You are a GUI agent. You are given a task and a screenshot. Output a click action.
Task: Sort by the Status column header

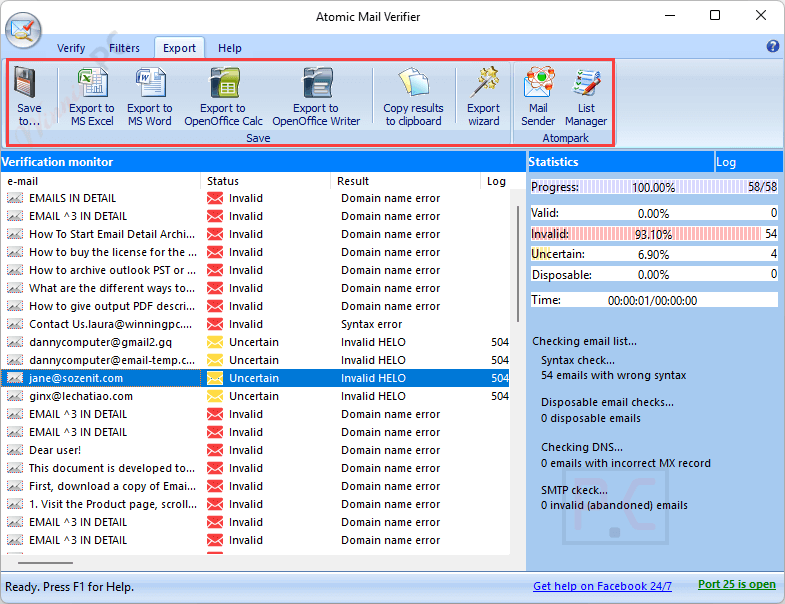tap(265, 181)
